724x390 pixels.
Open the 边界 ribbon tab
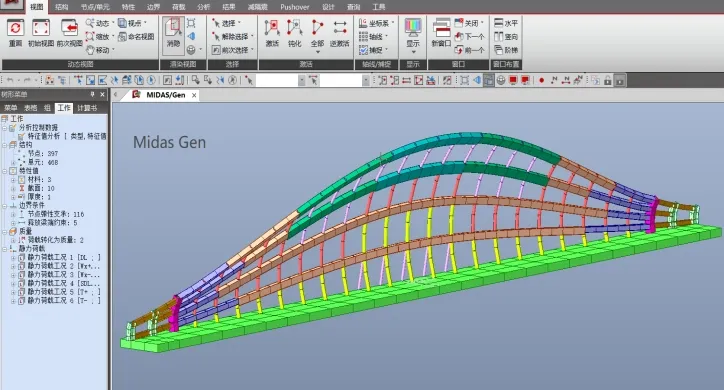pyautogui.click(x=153, y=7)
